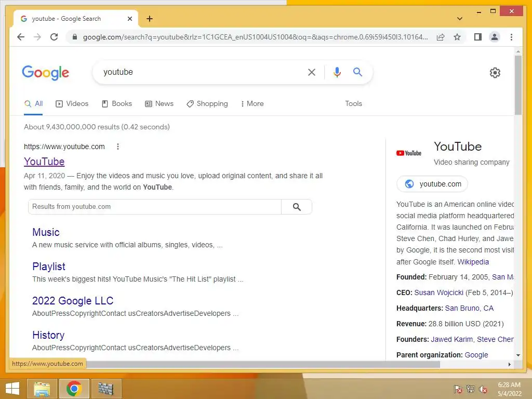
Task: Open the browser side panel
Action: click(478, 37)
